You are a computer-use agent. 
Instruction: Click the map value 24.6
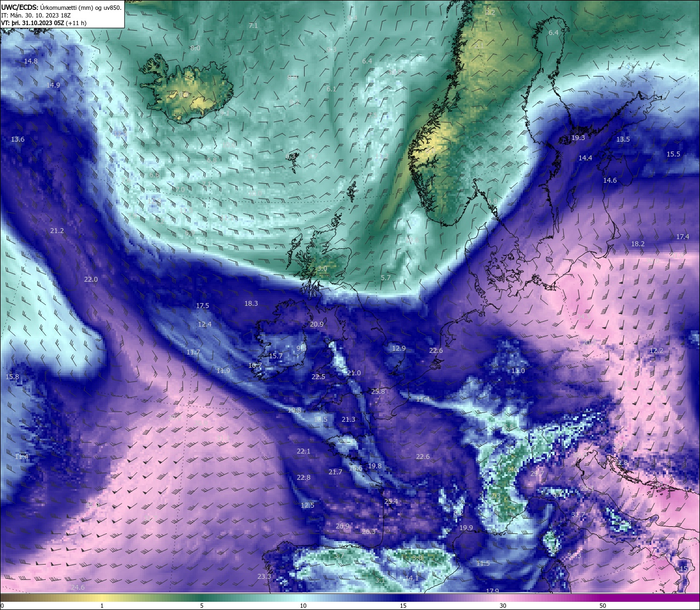point(78,587)
